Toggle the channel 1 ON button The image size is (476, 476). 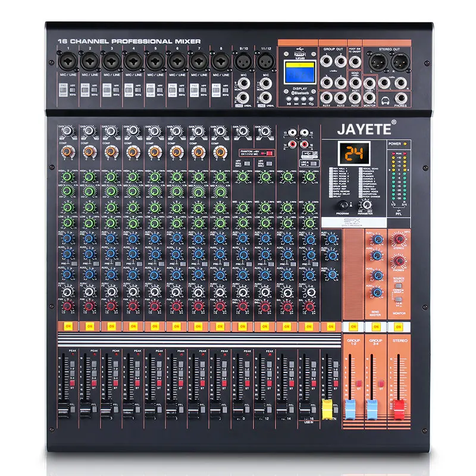pyautogui.click(x=68, y=326)
